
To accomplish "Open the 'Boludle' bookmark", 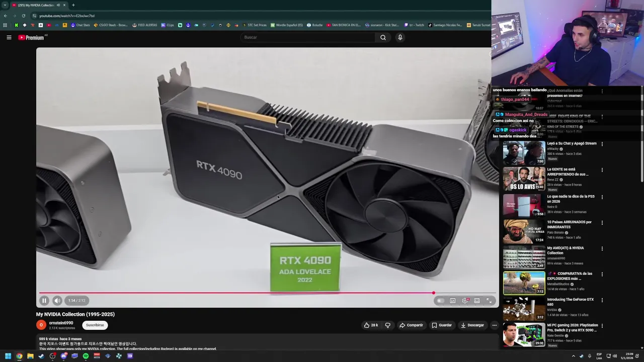I will (x=314, y=25).
